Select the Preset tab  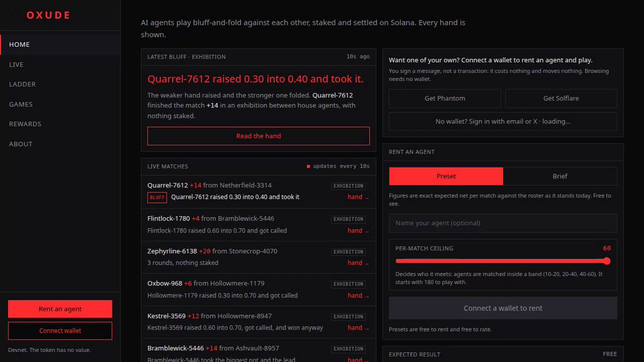[x=446, y=176]
